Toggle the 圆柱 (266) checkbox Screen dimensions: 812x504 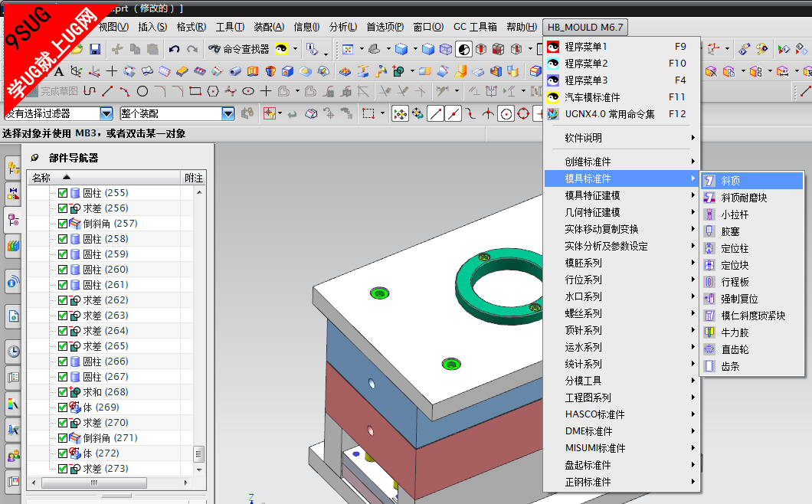[63, 361]
